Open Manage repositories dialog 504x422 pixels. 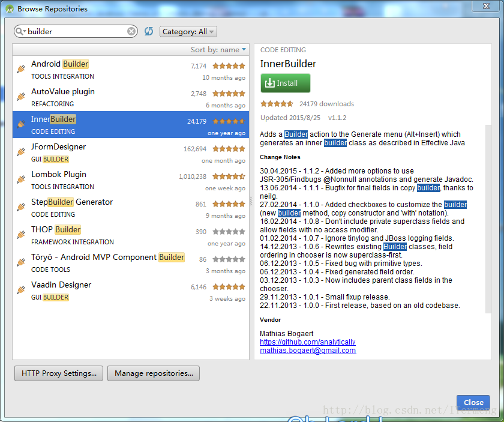pyautogui.click(x=154, y=373)
